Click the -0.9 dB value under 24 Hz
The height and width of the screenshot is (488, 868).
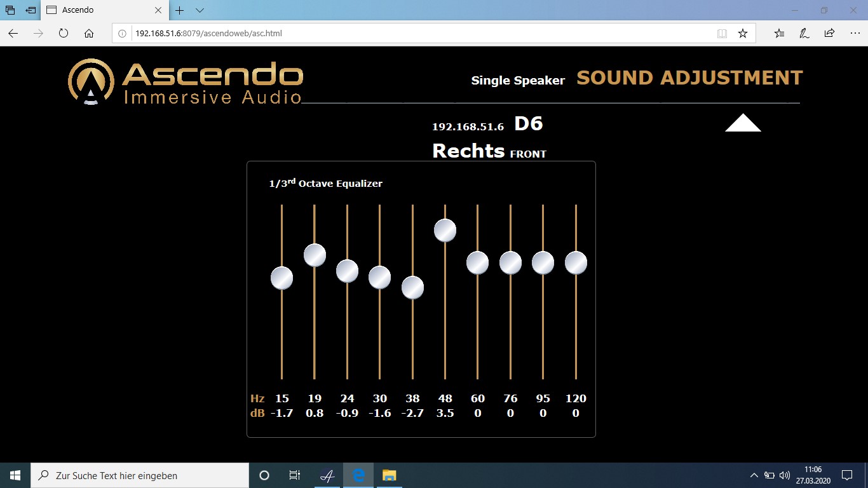347,413
